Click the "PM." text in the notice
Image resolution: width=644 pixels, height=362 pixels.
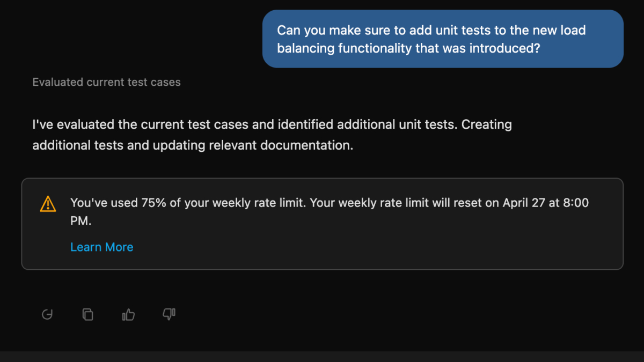point(81,220)
